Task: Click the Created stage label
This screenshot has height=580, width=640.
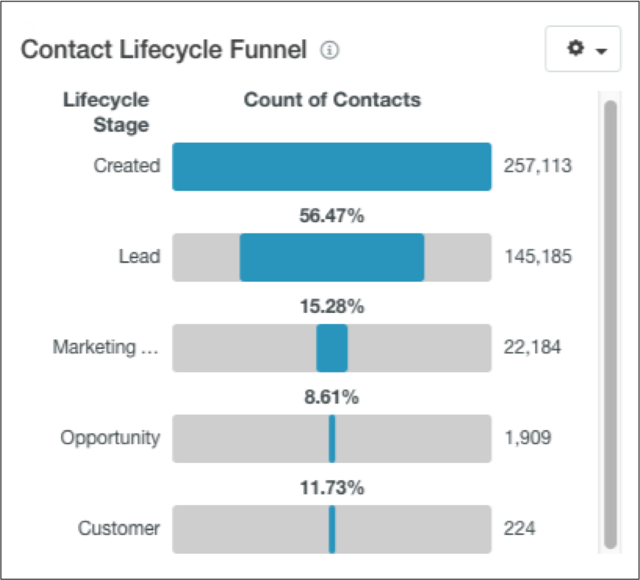Action: [126, 166]
